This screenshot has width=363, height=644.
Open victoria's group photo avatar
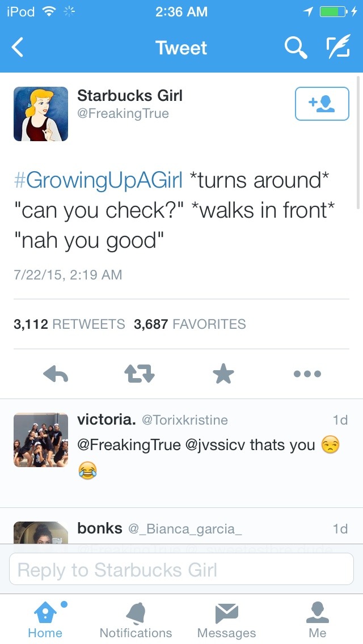coord(41,440)
